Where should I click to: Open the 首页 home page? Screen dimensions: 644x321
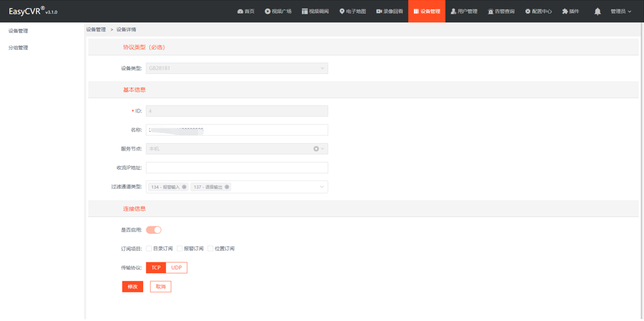[x=246, y=11]
